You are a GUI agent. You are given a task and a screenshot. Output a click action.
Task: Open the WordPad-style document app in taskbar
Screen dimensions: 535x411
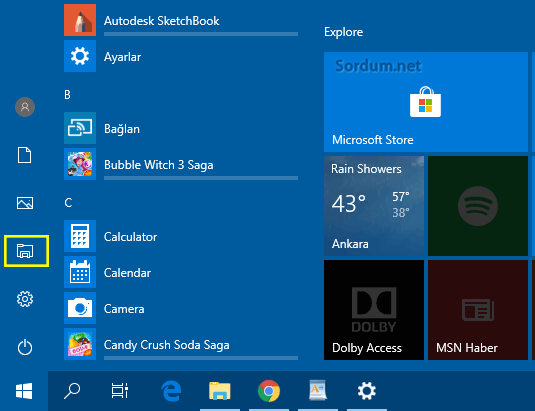pyautogui.click(x=318, y=390)
